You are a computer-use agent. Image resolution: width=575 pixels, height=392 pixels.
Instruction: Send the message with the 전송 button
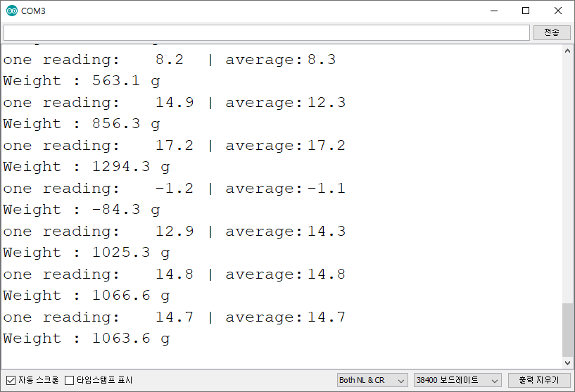tap(552, 32)
